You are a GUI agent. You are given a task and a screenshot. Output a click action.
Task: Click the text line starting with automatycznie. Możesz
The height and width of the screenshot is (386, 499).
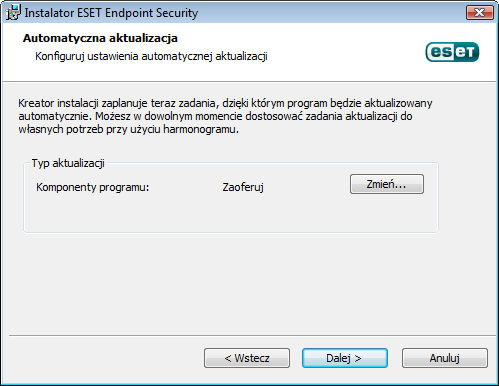215,116
